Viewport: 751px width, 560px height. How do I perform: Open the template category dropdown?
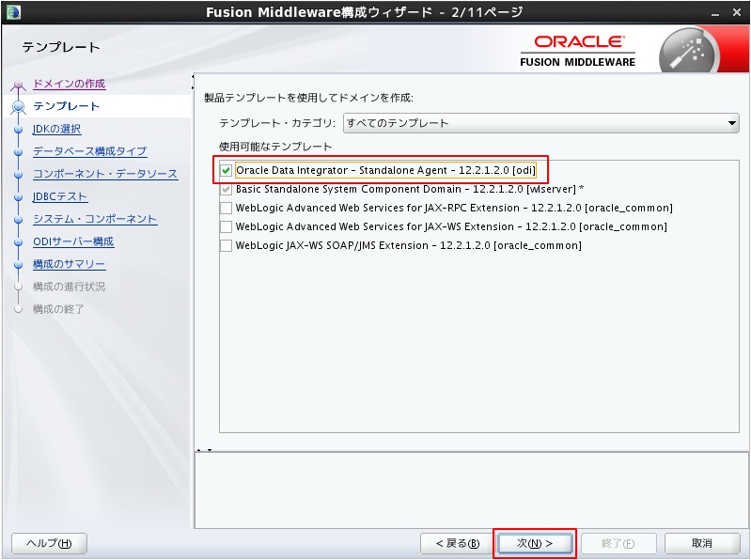click(x=540, y=123)
